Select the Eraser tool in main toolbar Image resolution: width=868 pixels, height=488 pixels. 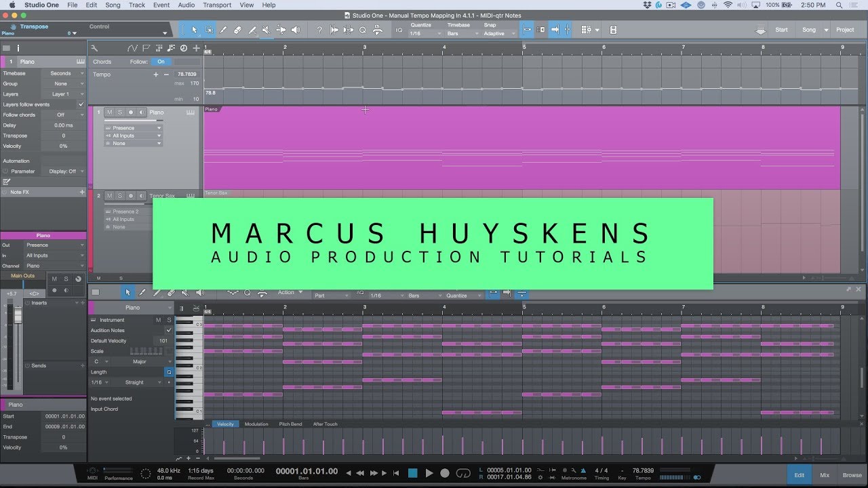237,30
